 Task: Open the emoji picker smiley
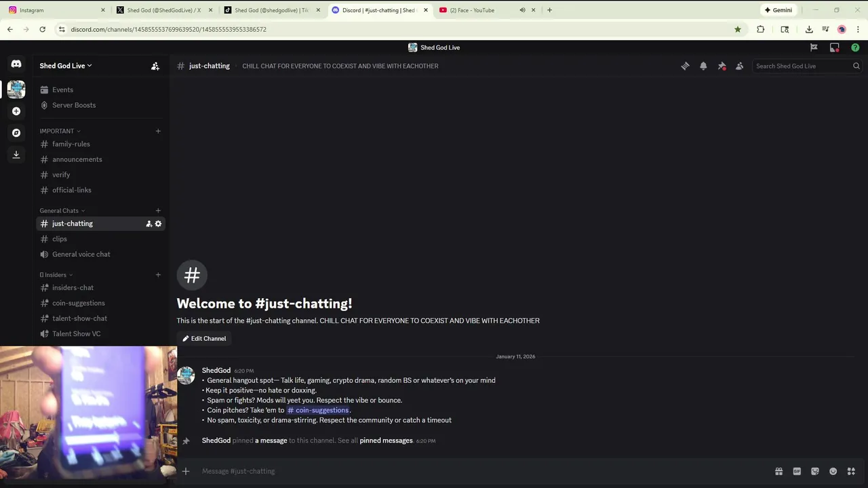click(x=833, y=471)
